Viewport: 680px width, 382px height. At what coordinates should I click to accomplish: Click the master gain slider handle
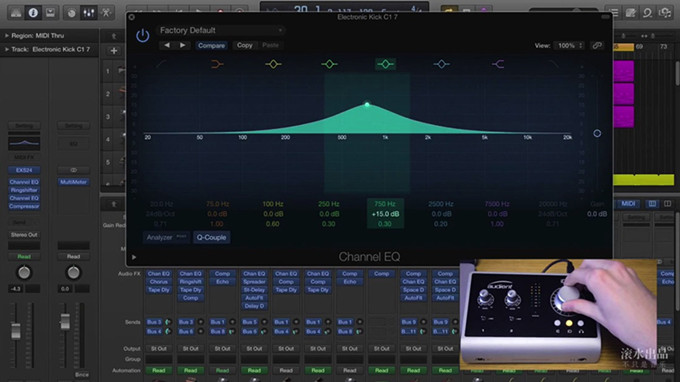coord(597,134)
